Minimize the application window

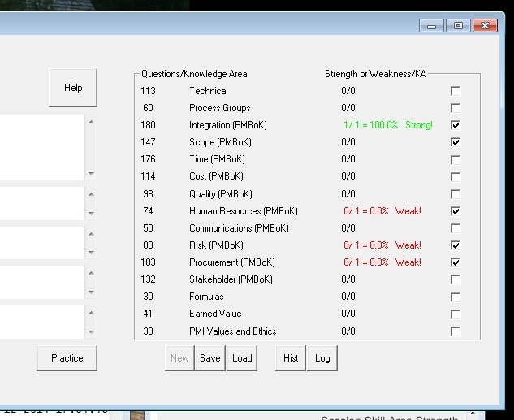click(432, 25)
